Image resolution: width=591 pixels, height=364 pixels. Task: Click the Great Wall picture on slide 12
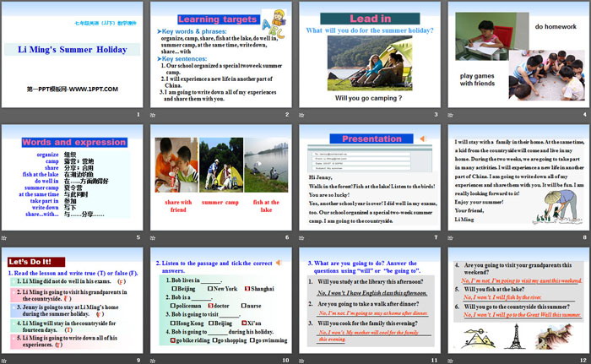555,336
